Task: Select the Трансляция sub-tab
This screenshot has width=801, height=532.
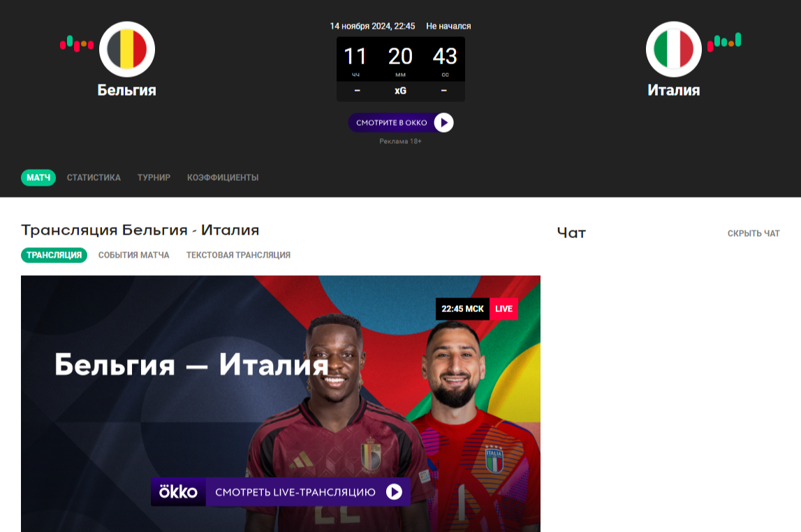Action: 54,255
